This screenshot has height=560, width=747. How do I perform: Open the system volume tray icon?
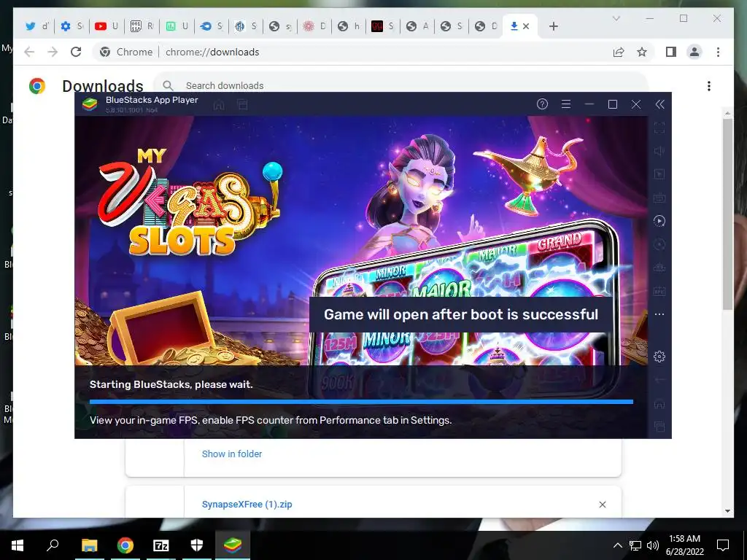[x=653, y=545]
